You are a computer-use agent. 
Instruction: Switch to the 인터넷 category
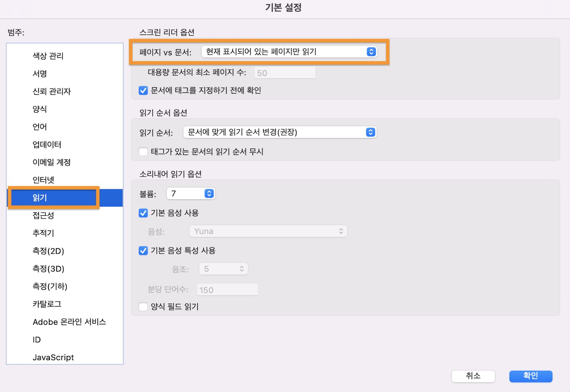click(x=43, y=180)
